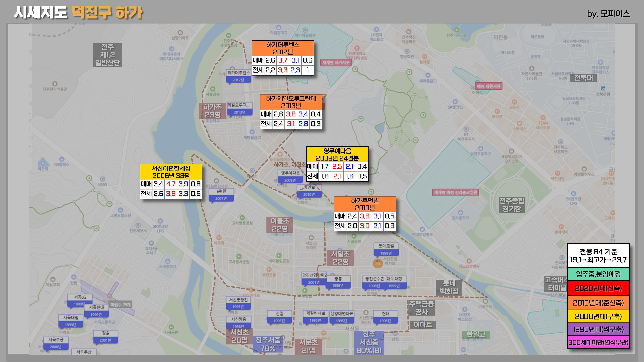Click the 서신이편한세상 2006년 table header
The width and height of the screenshot is (644, 362).
pyautogui.click(x=171, y=172)
